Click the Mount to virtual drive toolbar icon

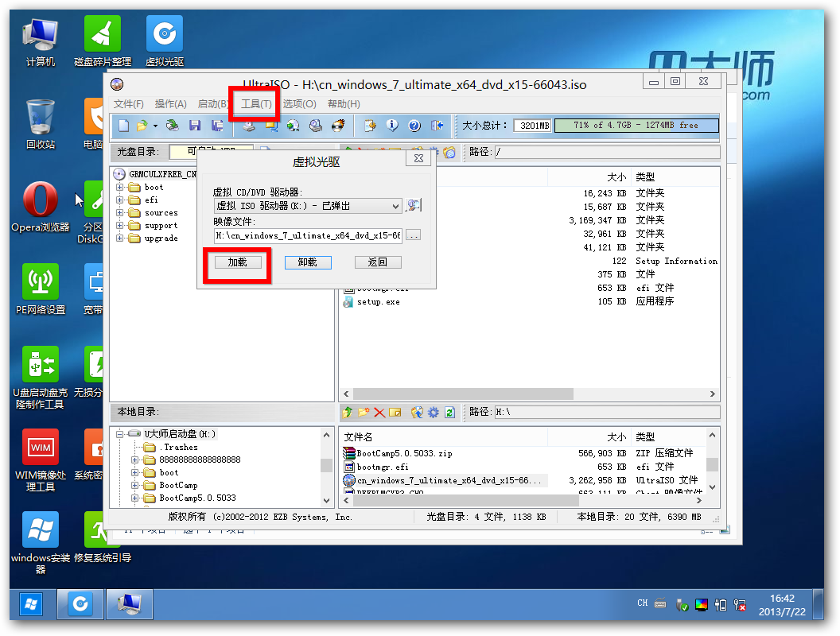271,126
